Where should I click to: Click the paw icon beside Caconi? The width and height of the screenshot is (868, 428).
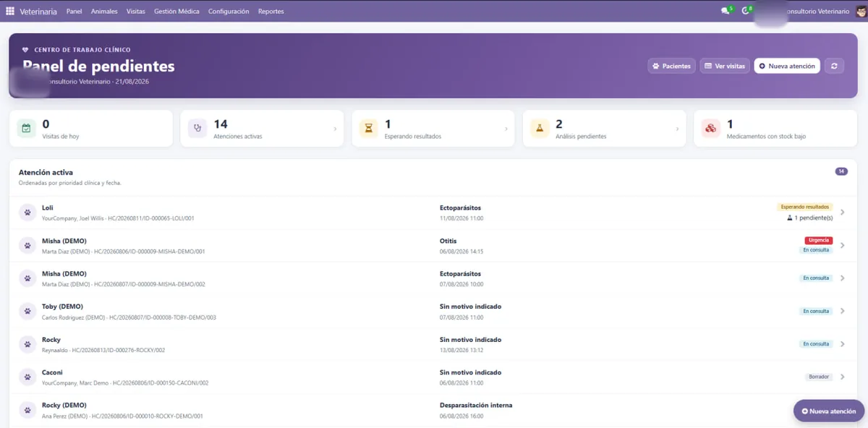click(x=27, y=377)
